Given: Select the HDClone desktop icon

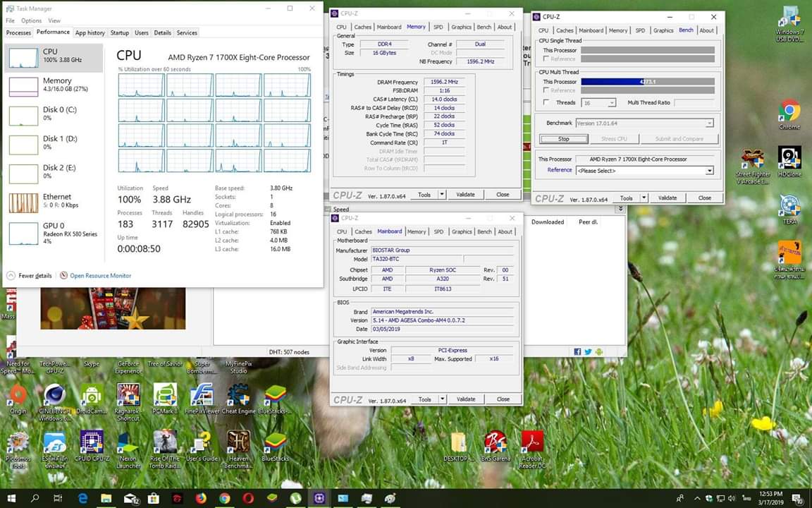Looking at the screenshot, I should [x=789, y=162].
